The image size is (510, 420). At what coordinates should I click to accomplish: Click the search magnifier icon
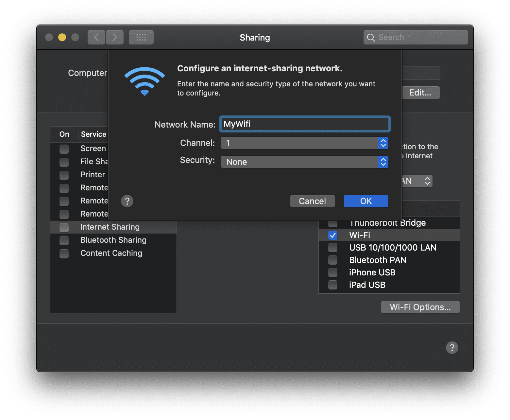[371, 37]
